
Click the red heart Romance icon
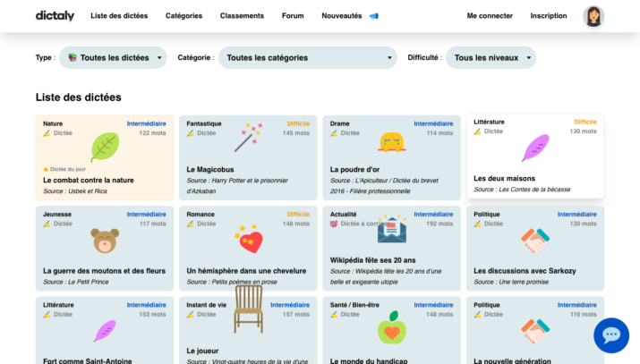pyautogui.click(x=248, y=239)
